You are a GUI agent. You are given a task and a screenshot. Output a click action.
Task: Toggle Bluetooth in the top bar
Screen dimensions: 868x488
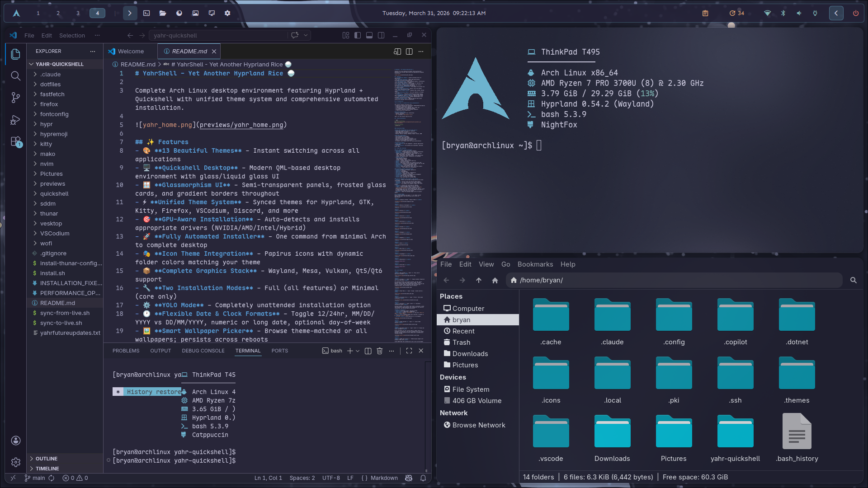[783, 13]
